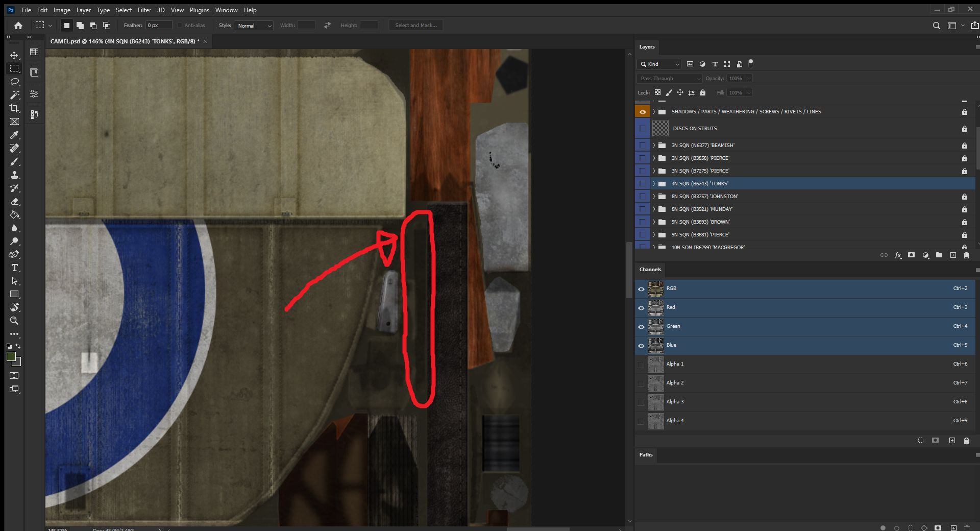This screenshot has height=531, width=980.
Task: Open the Style dropdown set to Normal
Action: tap(254, 26)
